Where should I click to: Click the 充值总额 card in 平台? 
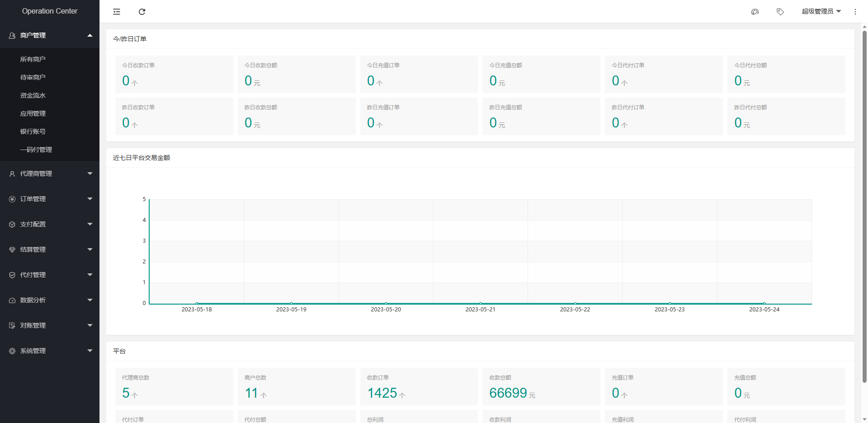coord(786,386)
